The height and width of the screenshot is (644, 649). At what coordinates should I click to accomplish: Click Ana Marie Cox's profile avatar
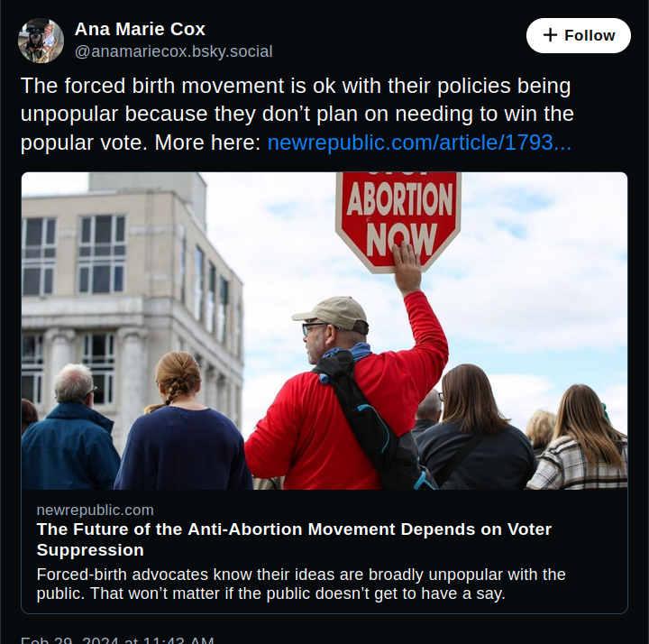tap(41, 41)
